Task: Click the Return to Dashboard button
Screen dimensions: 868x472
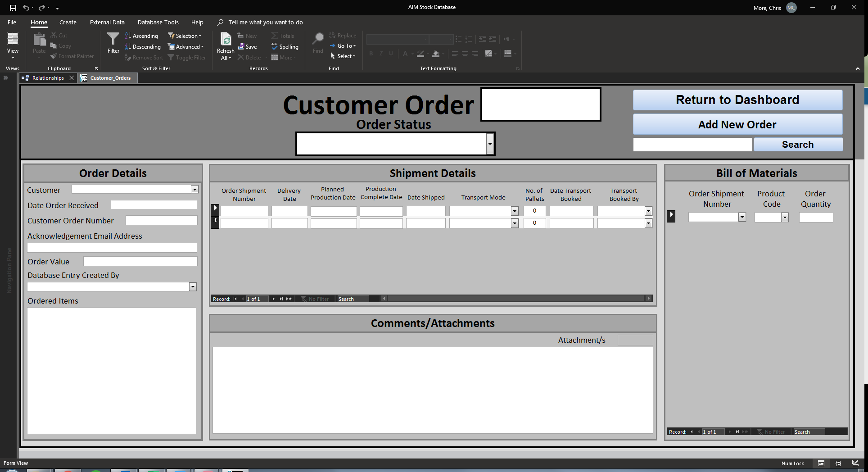Action: tap(737, 100)
